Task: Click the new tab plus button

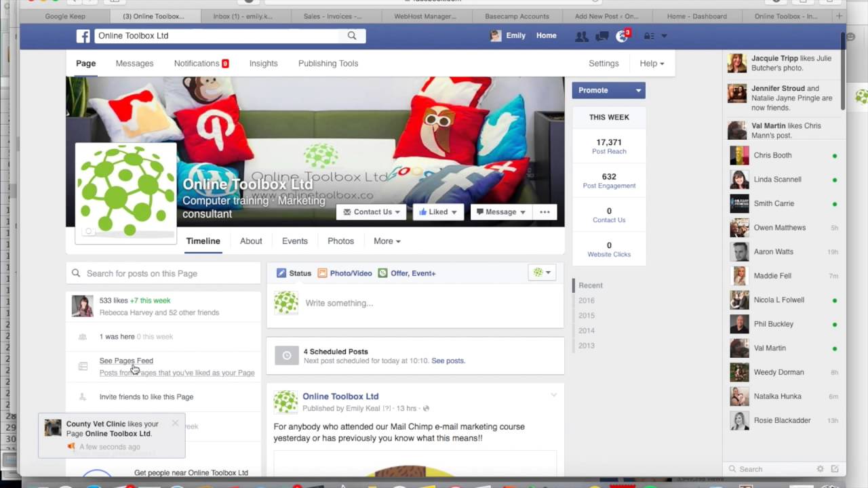Action: 840,16
